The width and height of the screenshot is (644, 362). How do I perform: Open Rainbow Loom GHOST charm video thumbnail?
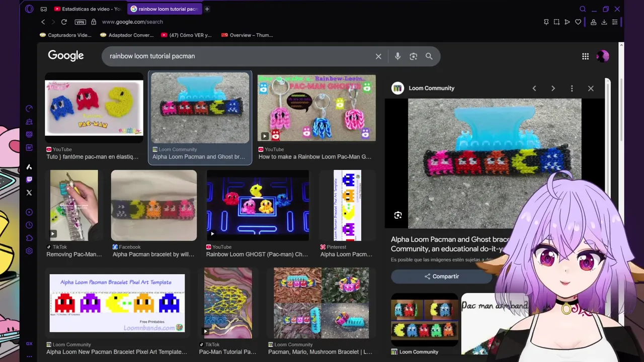(258, 205)
